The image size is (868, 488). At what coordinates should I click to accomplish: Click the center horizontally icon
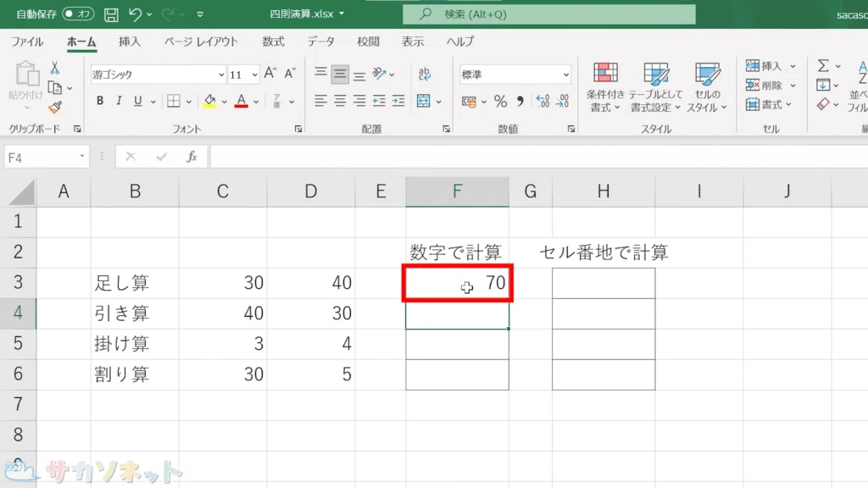(340, 101)
